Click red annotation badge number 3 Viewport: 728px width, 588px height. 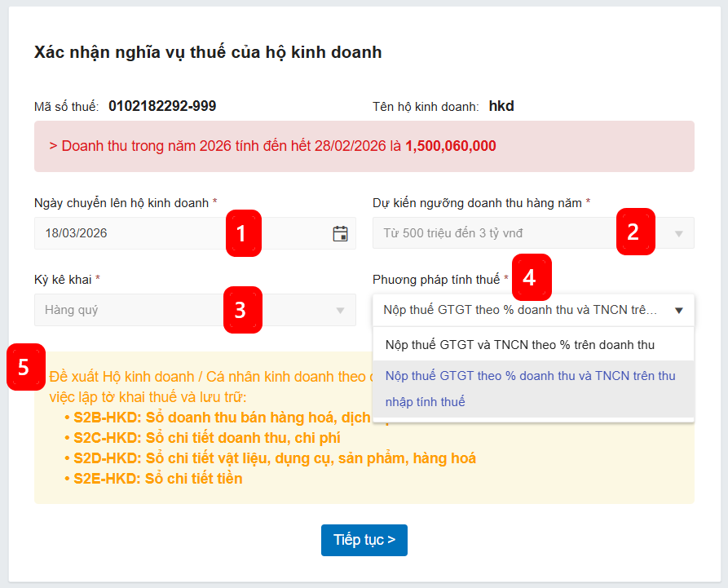(x=241, y=310)
